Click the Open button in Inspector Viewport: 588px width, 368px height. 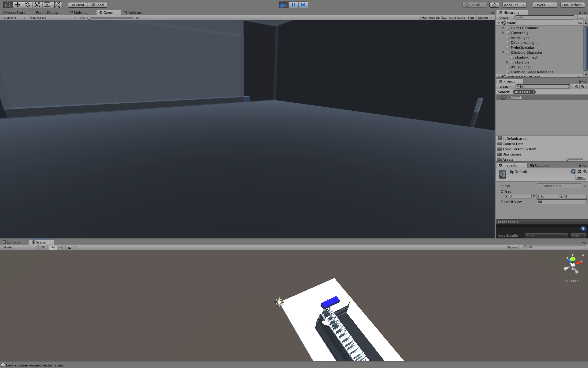580,178
